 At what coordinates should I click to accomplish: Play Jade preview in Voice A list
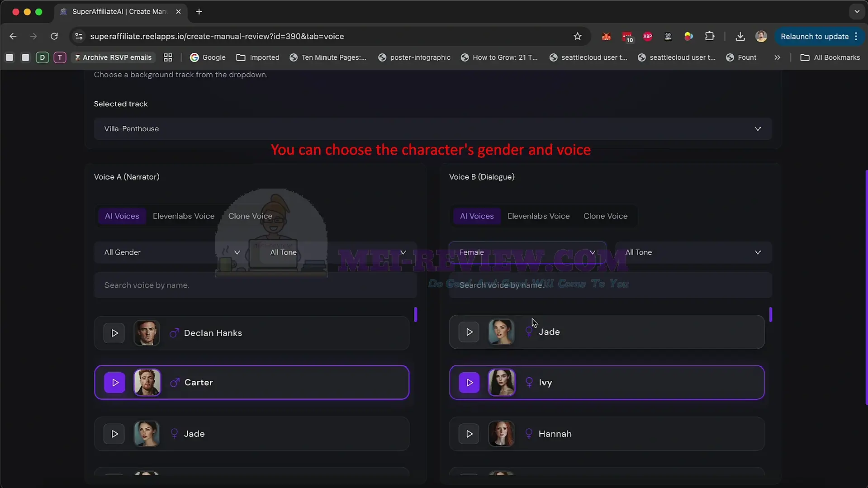click(114, 434)
